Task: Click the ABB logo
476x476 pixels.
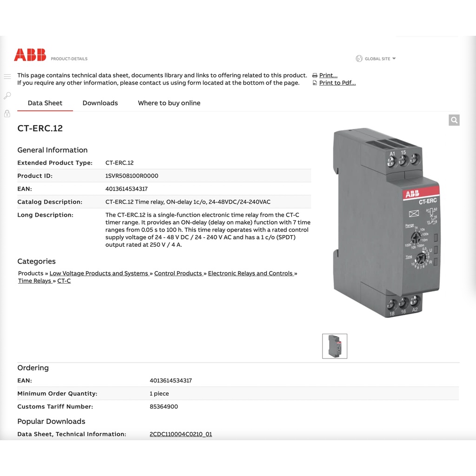Action: pos(30,55)
